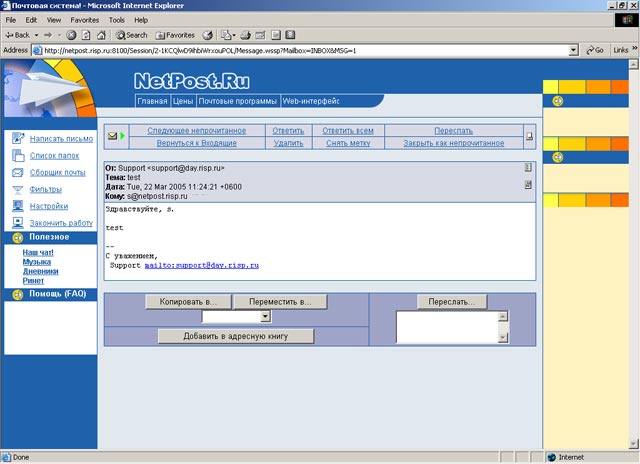Open the Настройки link
Image resolution: width=640 pixels, height=464 pixels.
point(49,206)
